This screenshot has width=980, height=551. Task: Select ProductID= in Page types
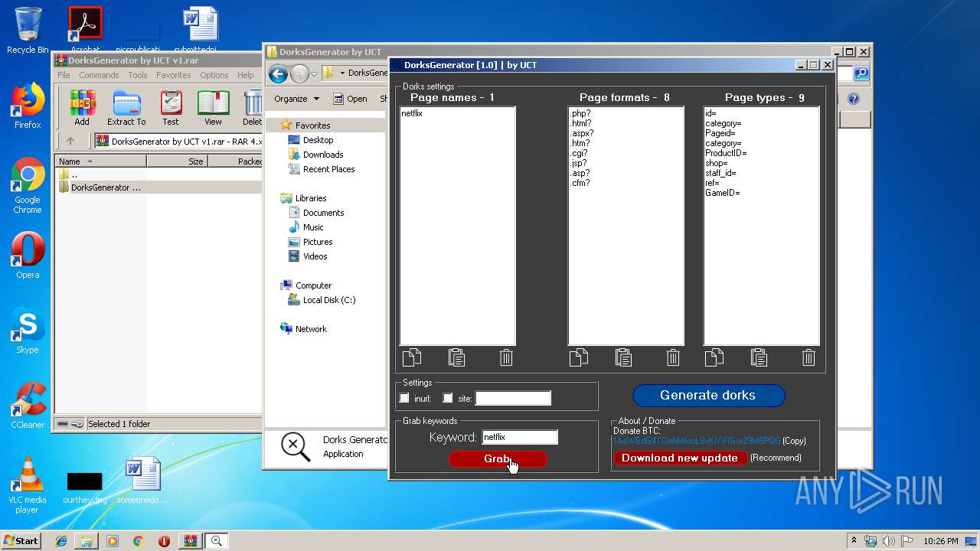[726, 153]
